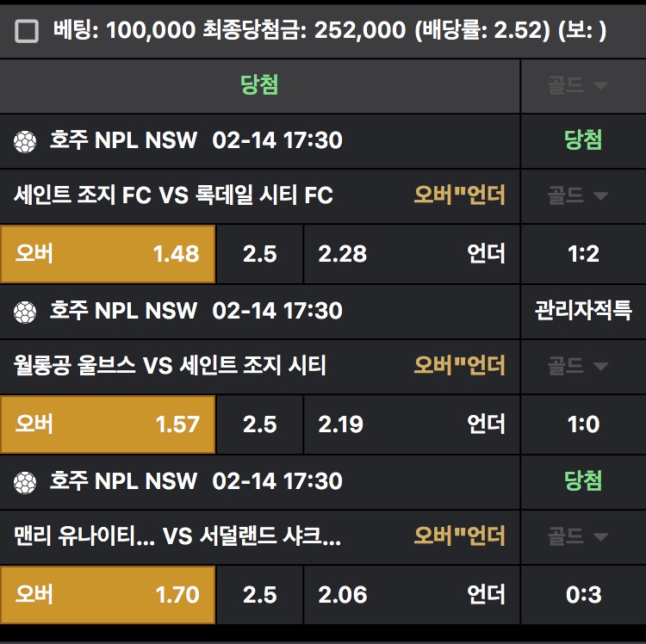
Task: Click soccer ball icon beside second 호주 NPL NSW row
Action: coord(25,312)
